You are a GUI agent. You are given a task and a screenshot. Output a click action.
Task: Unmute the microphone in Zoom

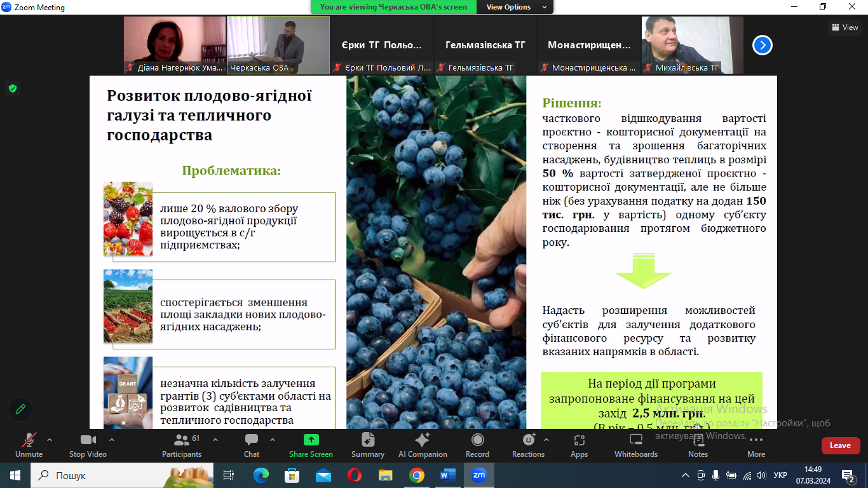point(29,445)
